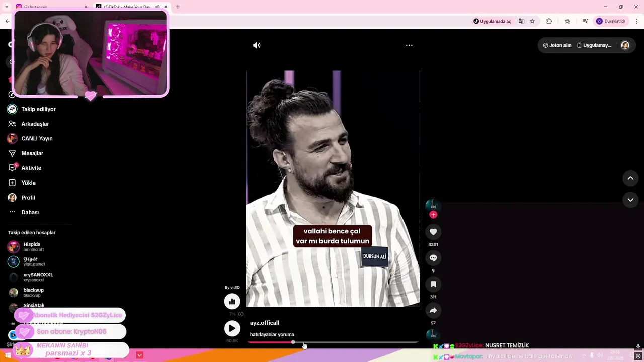Click the music disc avatar below share
This screenshot has width=644, height=362.
[433, 335]
